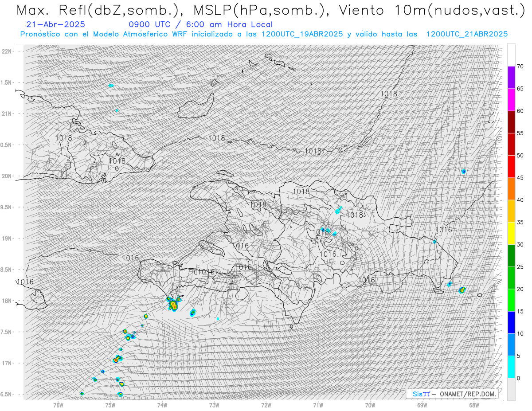Image resolution: width=532 pixels, height=411 pixels.
Task: Click the map title 'Max. Refl(dbZ,somb.)'
Action: click(99, 11)
